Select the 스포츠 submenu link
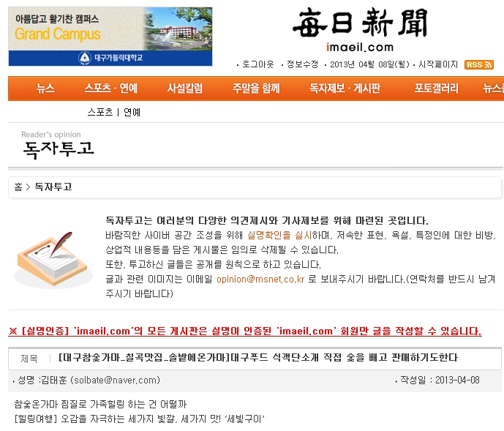The image size is (504, 431). [100, 112]
